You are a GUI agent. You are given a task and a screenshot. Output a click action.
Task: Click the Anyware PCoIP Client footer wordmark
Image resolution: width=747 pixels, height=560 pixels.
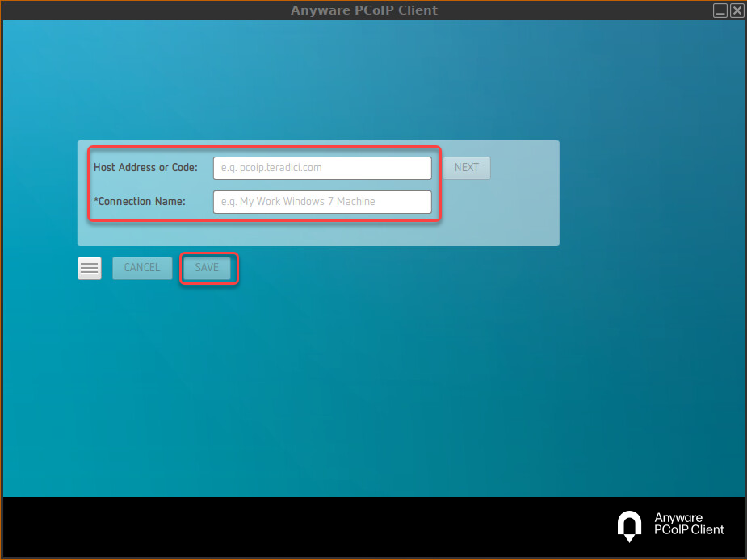click(689, 524)
